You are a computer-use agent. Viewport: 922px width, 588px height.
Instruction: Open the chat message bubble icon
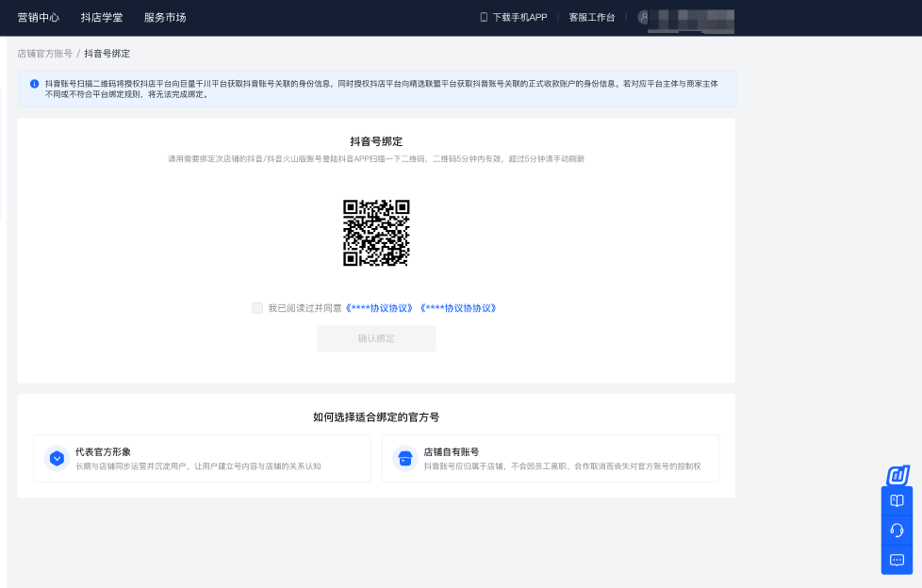[x=897, y=560]
